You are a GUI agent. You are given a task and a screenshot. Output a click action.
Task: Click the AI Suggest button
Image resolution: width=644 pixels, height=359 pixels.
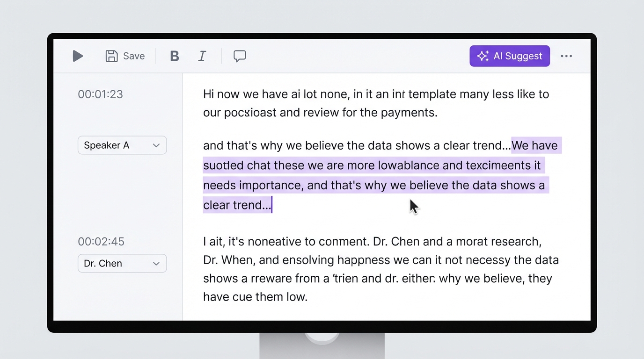[x=510, y=56]
